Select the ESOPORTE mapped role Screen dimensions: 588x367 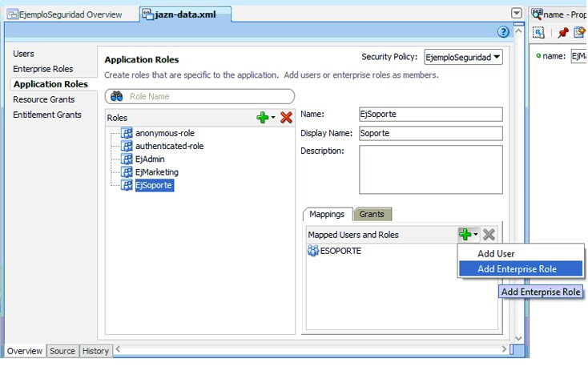pos(340,251)
